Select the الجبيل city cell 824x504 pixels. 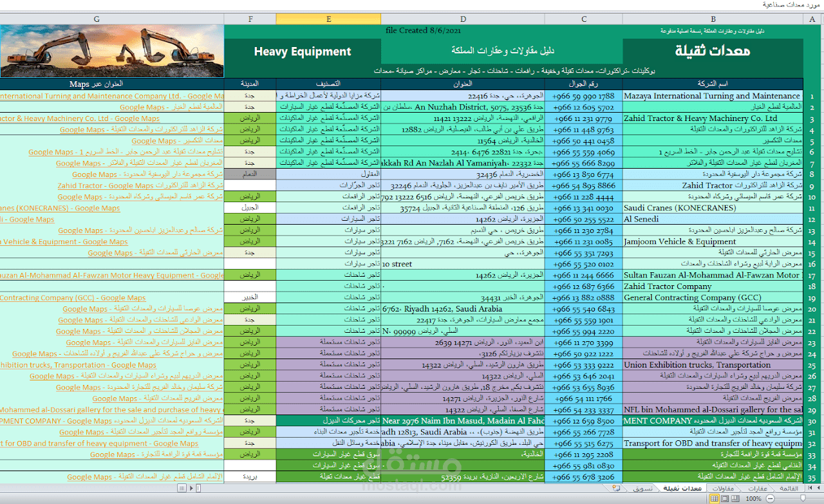coord(250,209)
